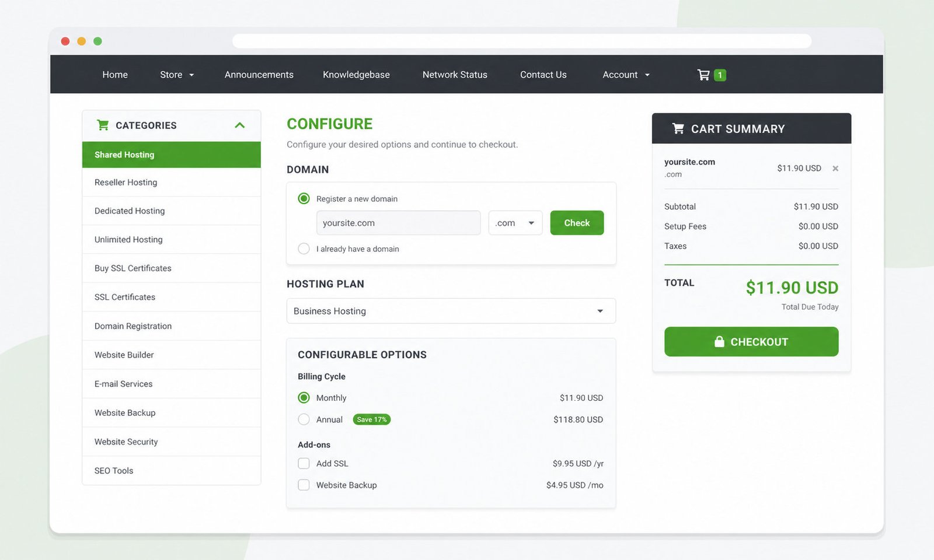
Task: Click the green cart count badge
Action: [720, 75]
